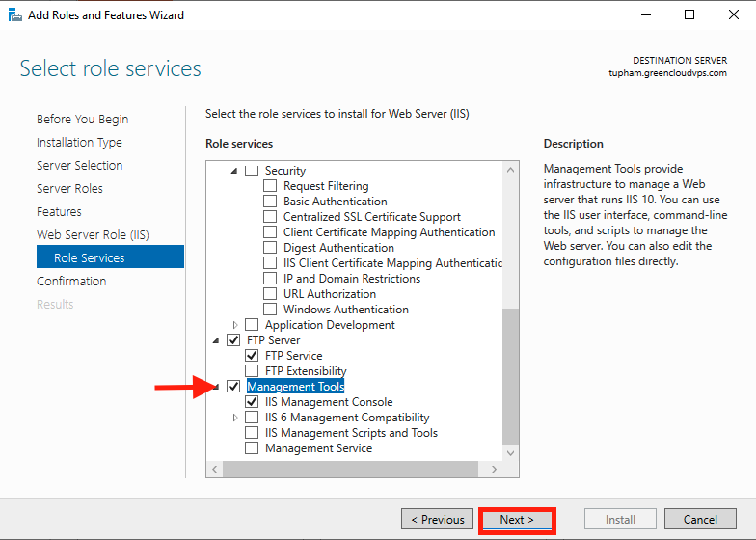Minimize the wizard window

646,15
